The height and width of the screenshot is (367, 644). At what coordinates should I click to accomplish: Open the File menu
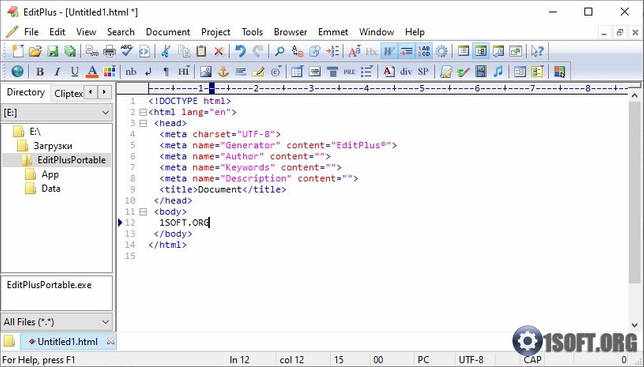click(x=31, y=32)
